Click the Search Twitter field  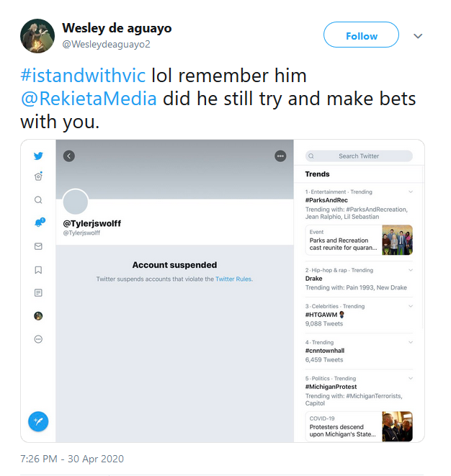359,156
